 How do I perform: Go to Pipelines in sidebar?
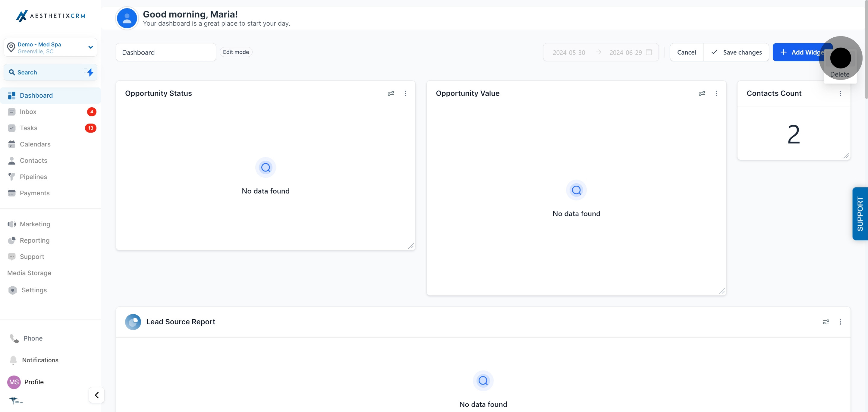33,177
